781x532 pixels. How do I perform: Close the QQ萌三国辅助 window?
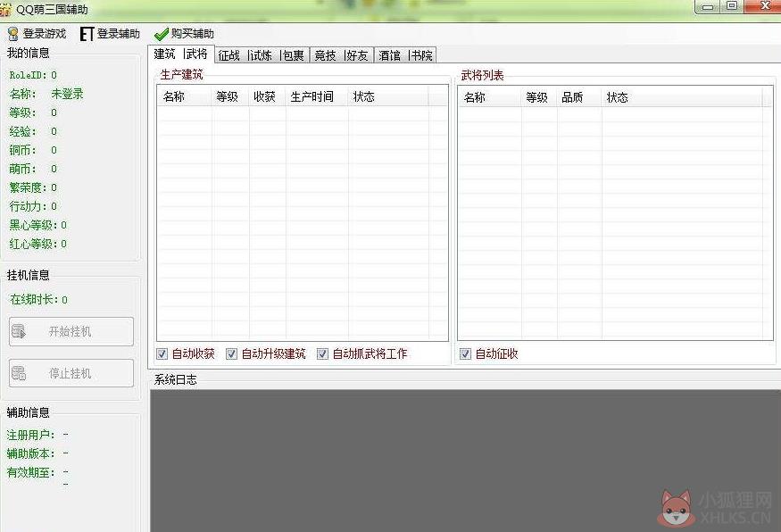[764, 6]
